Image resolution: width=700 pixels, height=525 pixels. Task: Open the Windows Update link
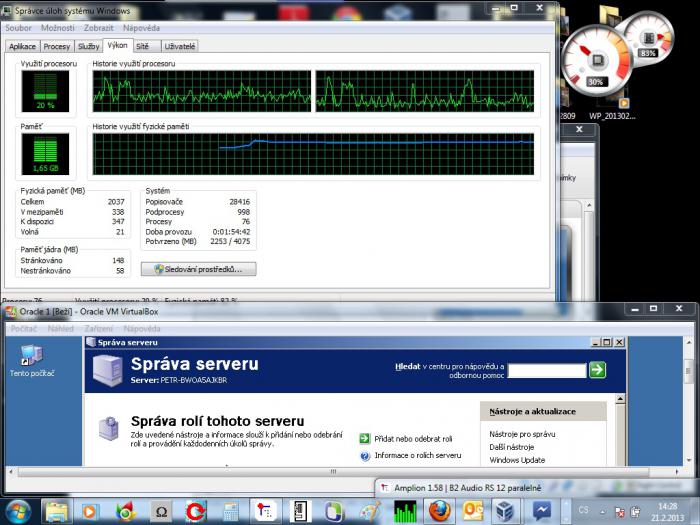pos(517,460)
